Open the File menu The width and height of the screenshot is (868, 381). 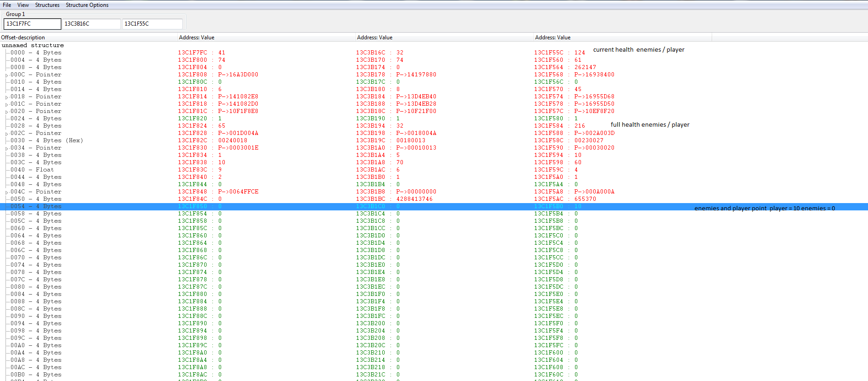tap(7, 5)
